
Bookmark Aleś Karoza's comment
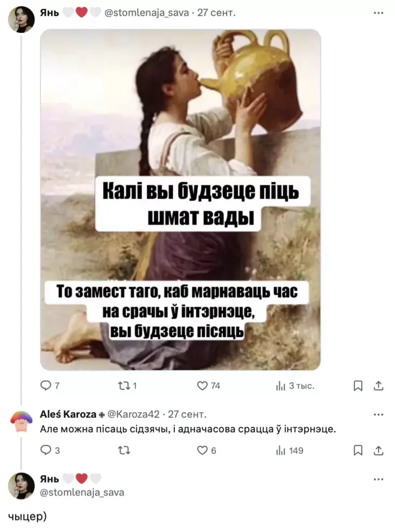tap(358, 450)
